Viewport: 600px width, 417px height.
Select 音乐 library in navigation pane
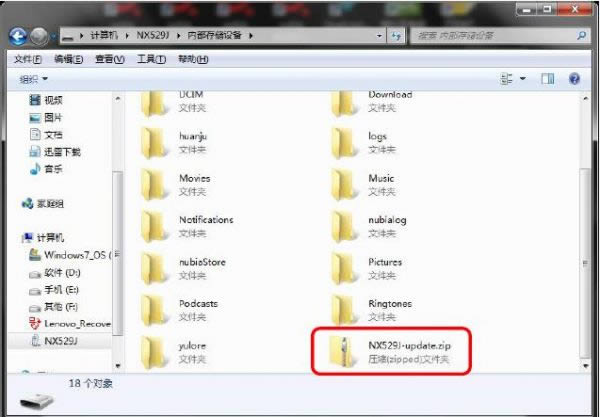[x=54, y=169]
